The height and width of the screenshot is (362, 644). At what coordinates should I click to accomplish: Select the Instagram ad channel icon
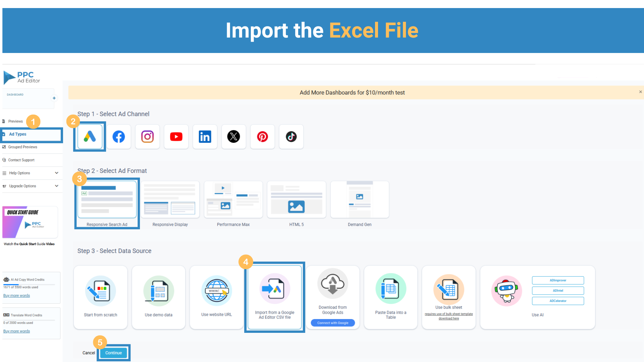(x=147, y=137)
